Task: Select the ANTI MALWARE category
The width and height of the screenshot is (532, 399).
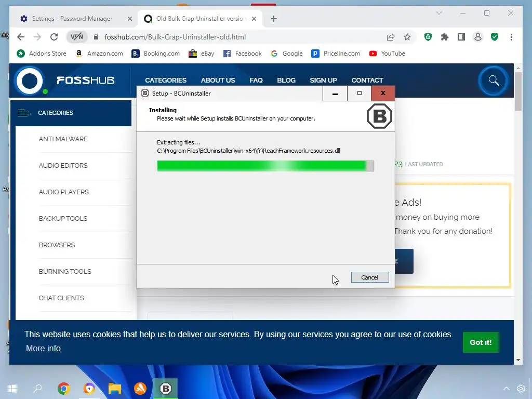Action: [x=63, y=139]
